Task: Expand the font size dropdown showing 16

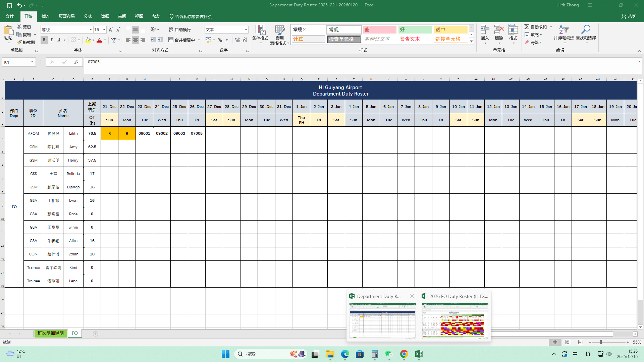Action: coord(104,30)
